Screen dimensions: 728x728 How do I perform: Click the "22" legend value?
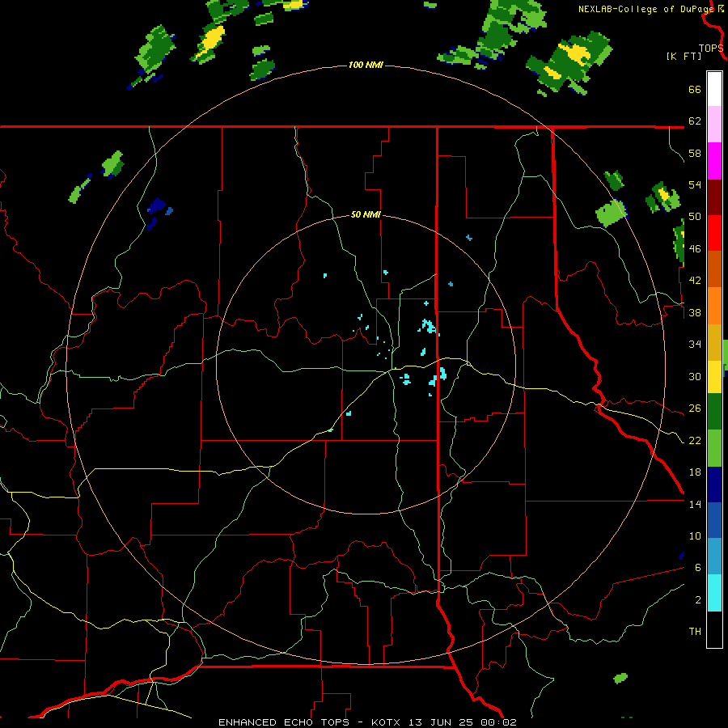point(695,440)
